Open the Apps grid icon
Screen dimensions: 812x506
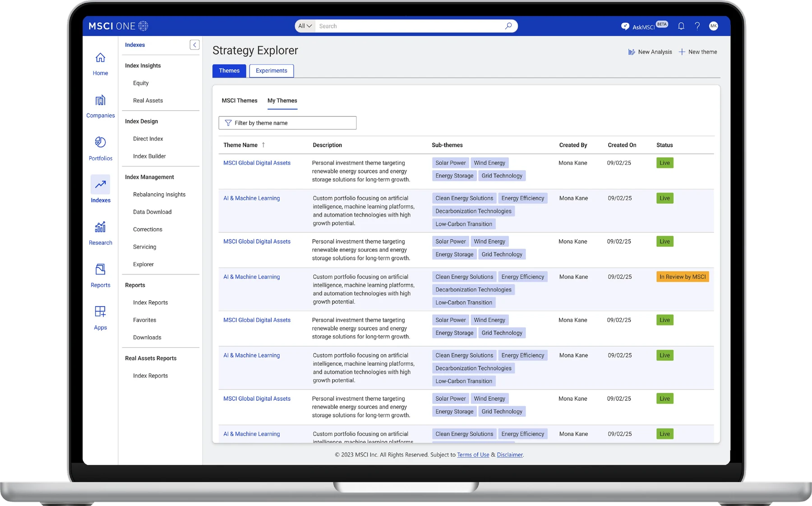point(100,311)
